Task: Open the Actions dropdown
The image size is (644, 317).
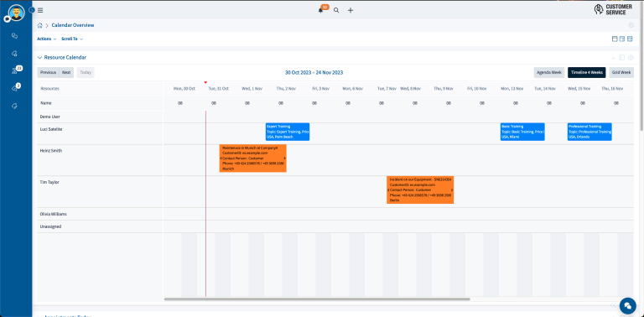Action: (46, 39)
